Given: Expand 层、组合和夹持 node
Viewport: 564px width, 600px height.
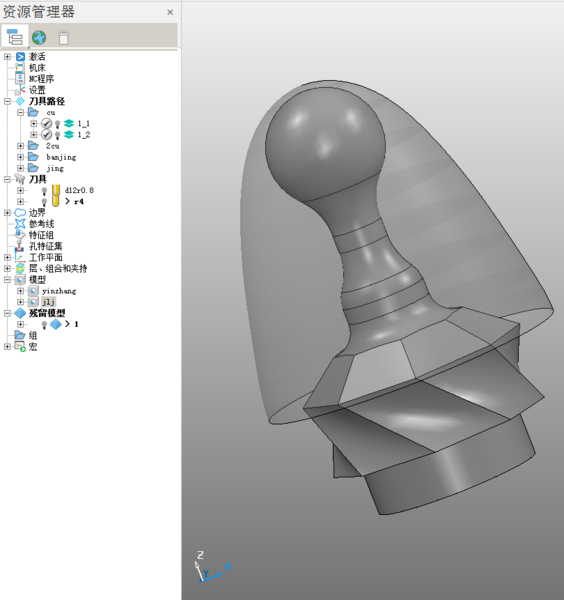Looking at the screenshot, I should point(7,268).
